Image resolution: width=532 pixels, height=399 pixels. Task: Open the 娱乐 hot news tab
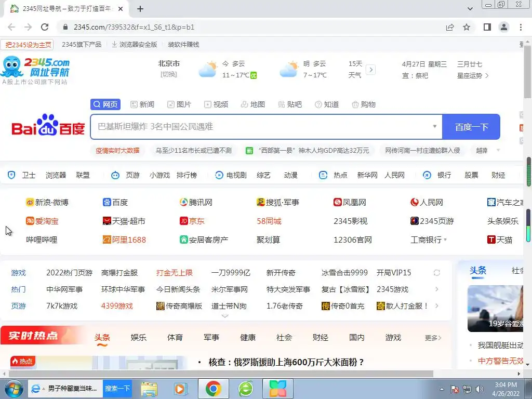(138, 338)
